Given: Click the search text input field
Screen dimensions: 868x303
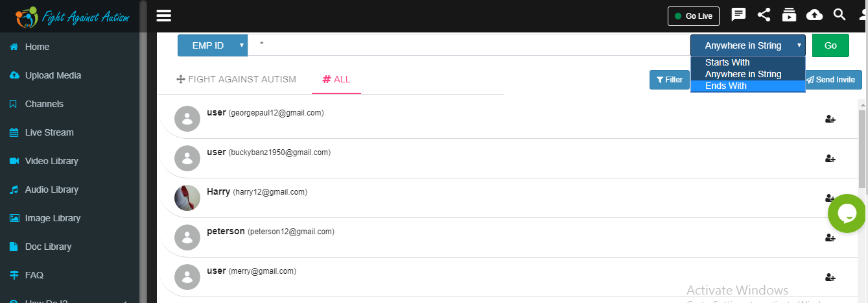Looking at the screenshot, I should [469, 45].
